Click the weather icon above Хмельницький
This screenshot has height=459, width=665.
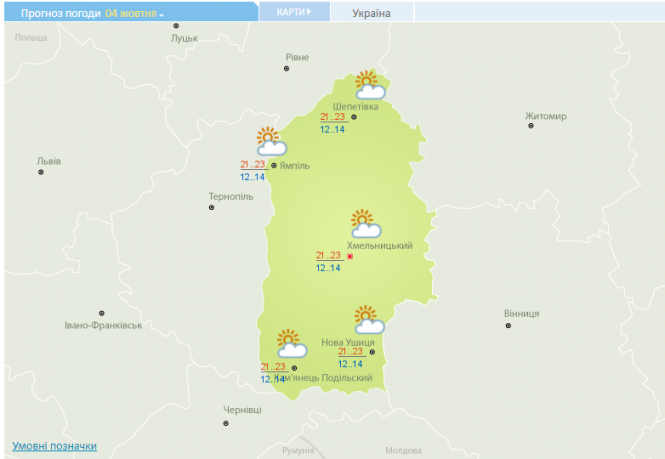pos(365,224)
